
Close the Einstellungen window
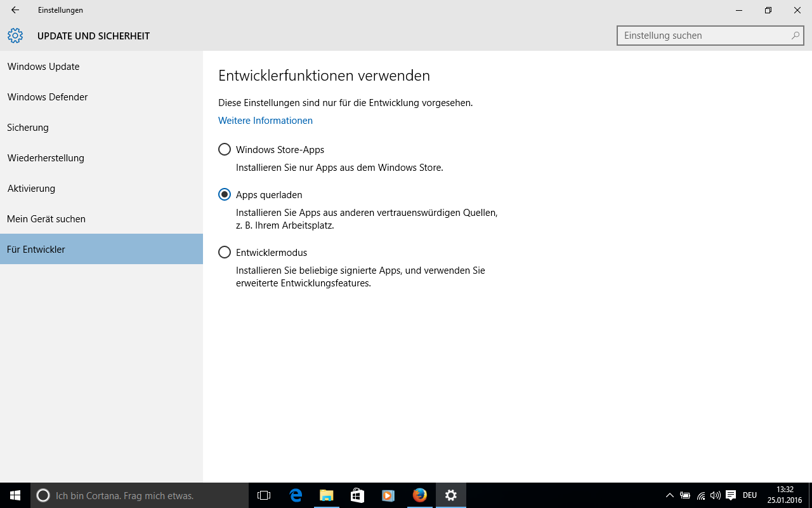coord(797,10)
